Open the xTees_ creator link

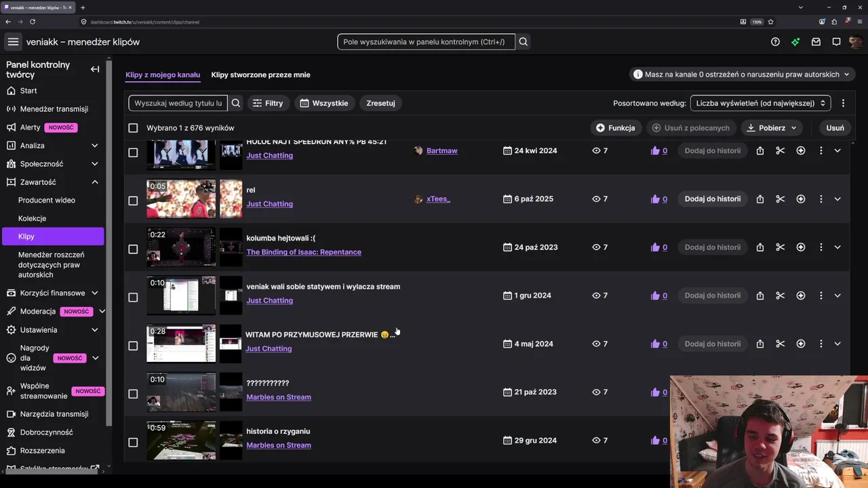[x=438, y=199]
